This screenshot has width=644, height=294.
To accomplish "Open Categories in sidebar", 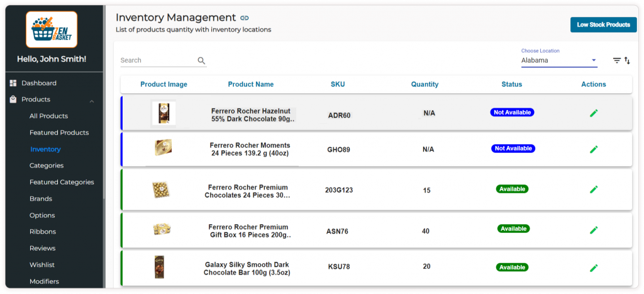I will click(47, 166).
